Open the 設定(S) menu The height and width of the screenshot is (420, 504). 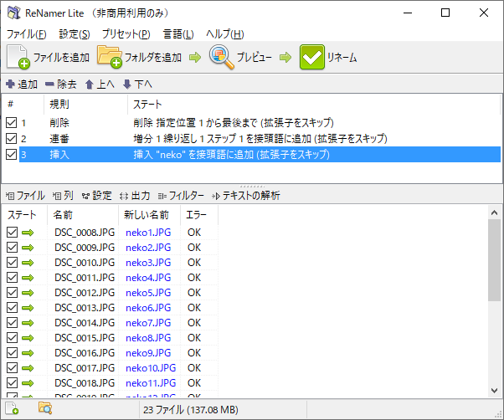(x=75, y=34)
